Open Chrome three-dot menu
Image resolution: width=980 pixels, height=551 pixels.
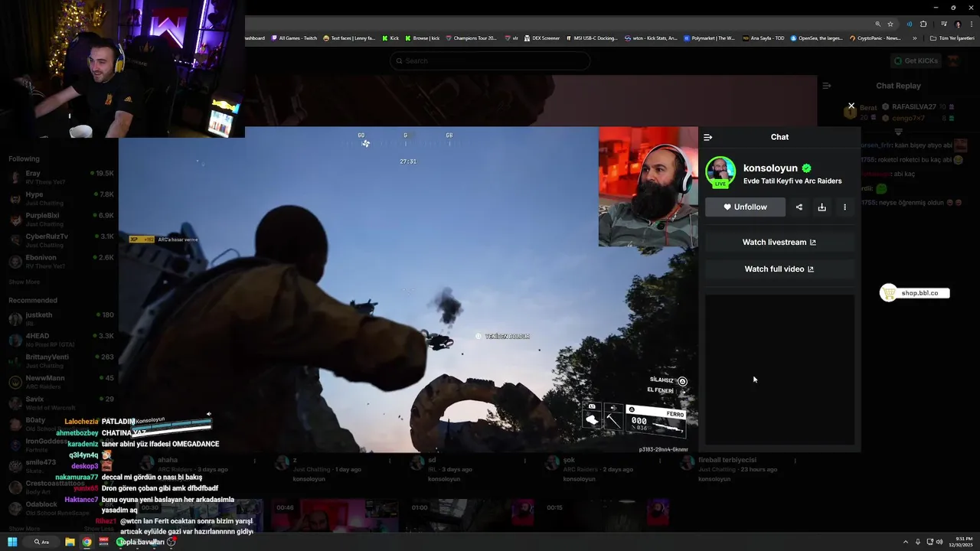point(970,24)
